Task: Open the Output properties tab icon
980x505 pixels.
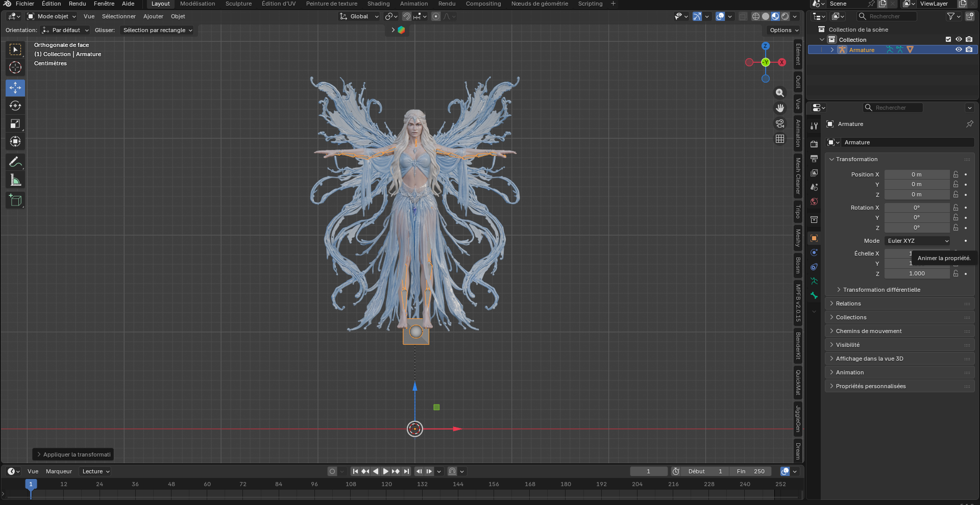Action: pyautogui.click(x=814, y=159)
